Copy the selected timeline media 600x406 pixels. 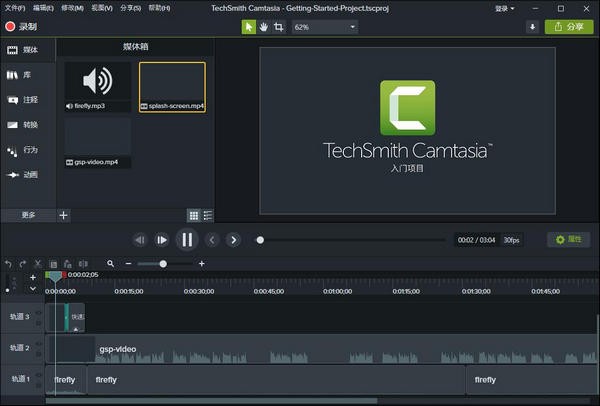[x=53, y=264]
